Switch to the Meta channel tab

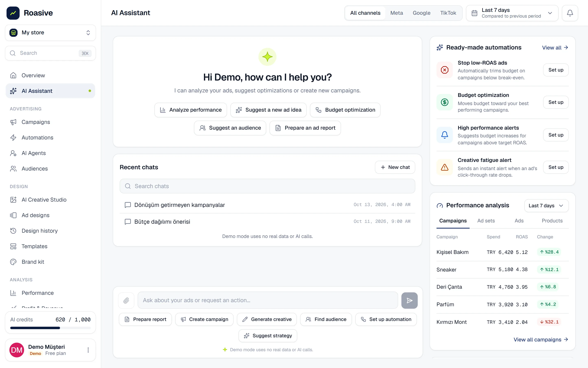click(396, 13)
